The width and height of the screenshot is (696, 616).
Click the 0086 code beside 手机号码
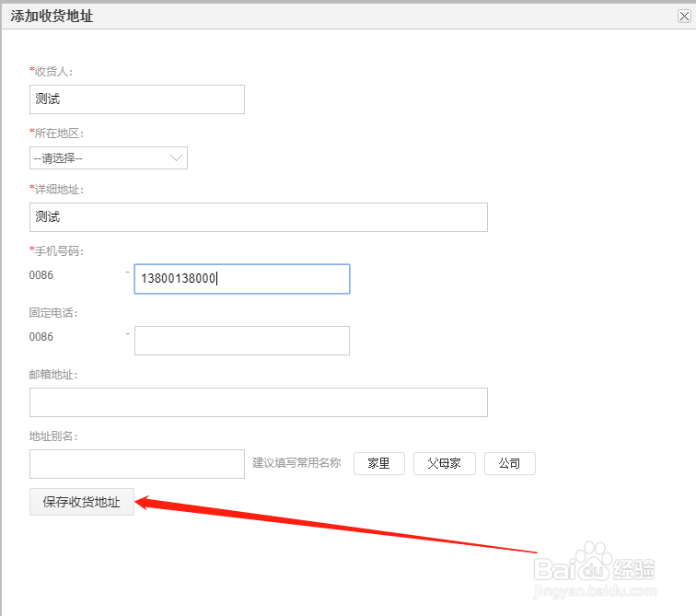41,275
